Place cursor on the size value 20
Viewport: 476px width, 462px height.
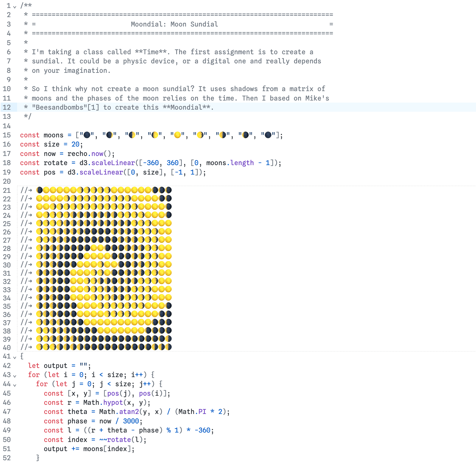point(75,144)
